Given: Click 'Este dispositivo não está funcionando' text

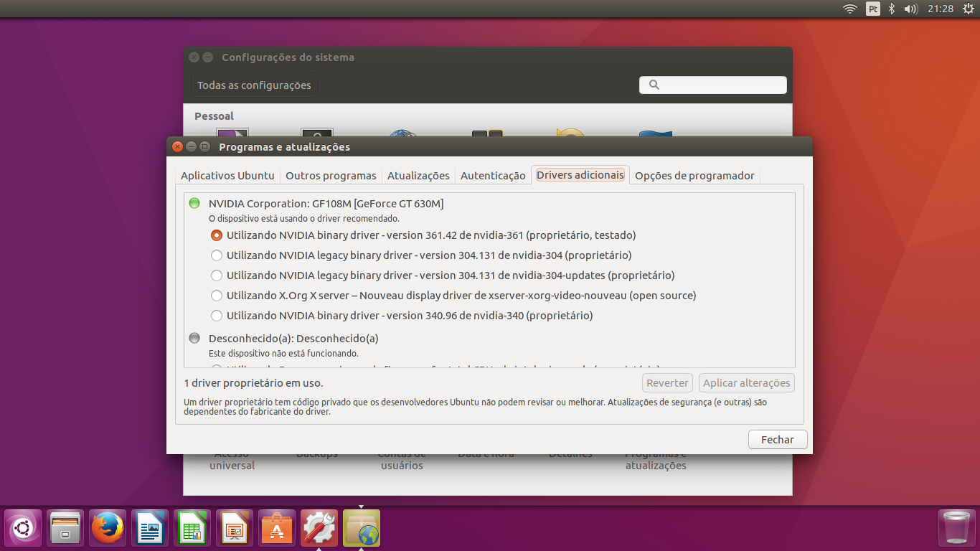Looking at the screenshot, I should [x=283, y=354].
